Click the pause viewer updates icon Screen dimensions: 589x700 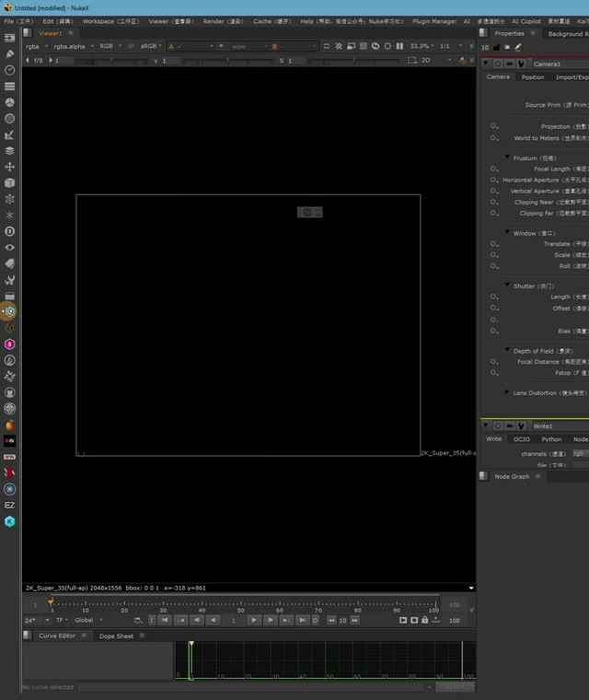point(399,46)
